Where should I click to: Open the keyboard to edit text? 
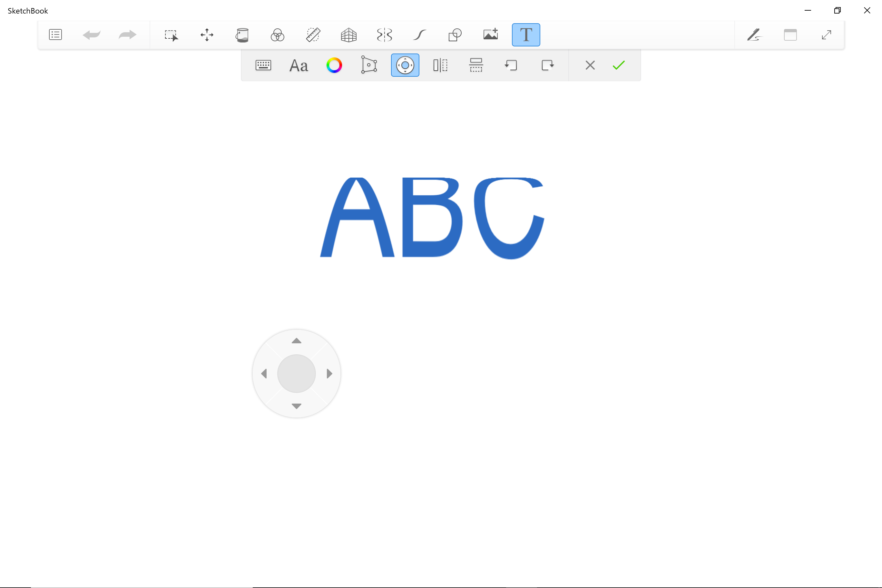pos(263,65)
